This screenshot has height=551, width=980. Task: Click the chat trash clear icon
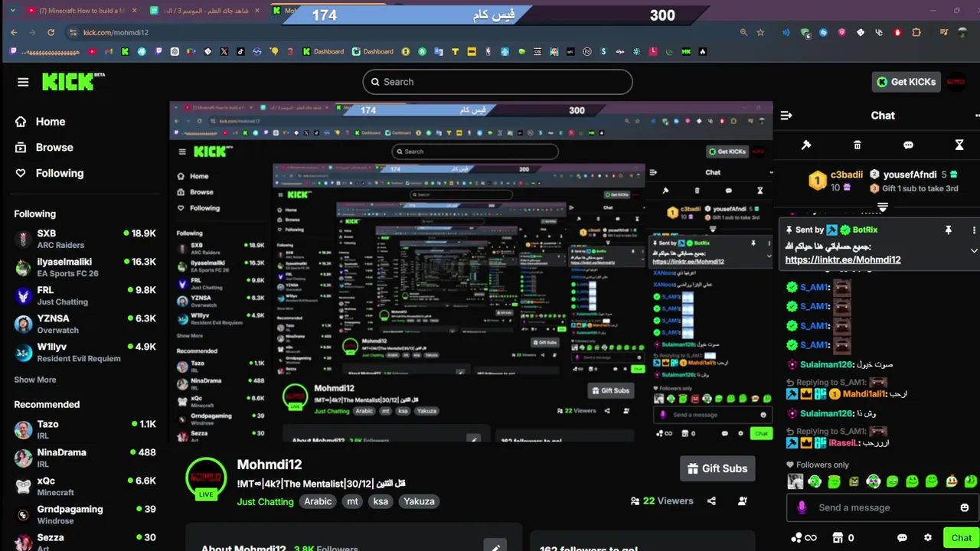[x=857, y=145]
